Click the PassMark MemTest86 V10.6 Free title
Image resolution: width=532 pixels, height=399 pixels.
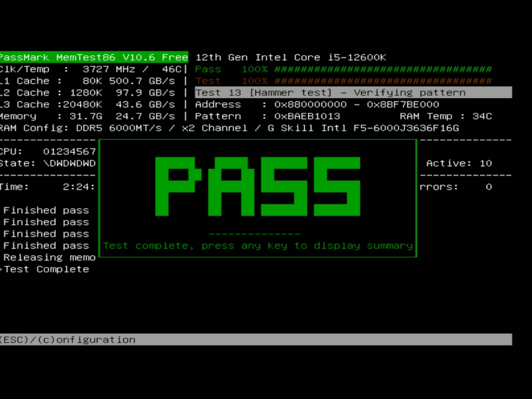click(94, 57)
